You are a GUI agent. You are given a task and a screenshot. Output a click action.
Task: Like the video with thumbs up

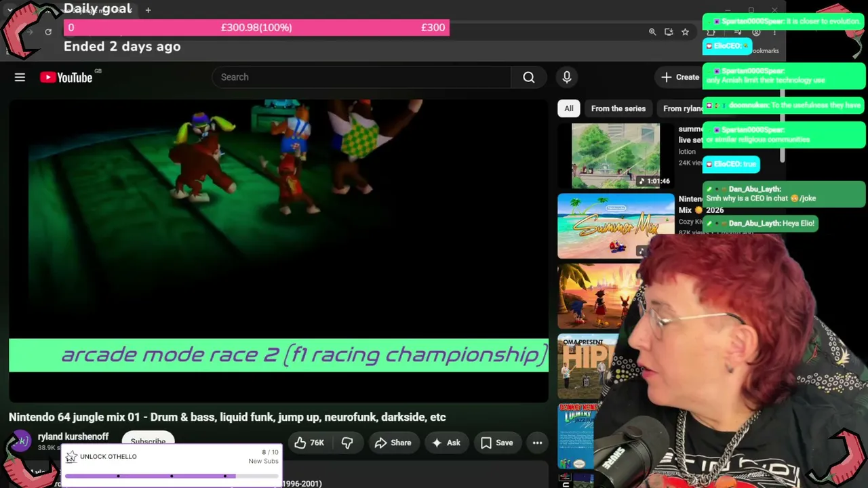coord(309,443)
